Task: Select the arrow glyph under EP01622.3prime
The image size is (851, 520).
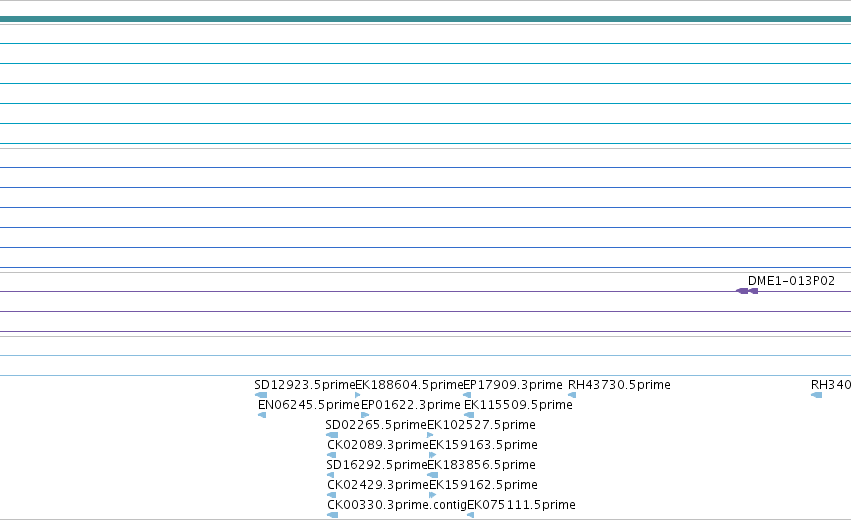Action: [365, 415]
